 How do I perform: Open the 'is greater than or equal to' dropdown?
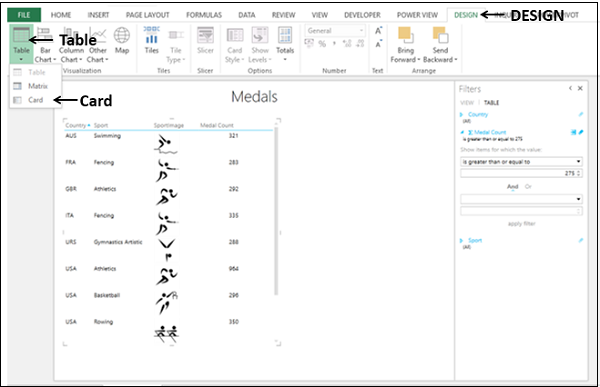pyautogui.click(x=521, y=162)
